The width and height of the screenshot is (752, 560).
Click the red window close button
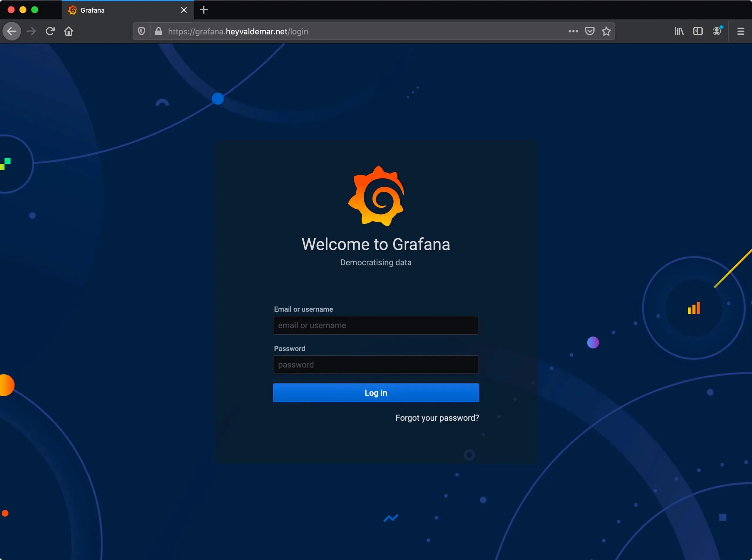[x=11, y=10]
